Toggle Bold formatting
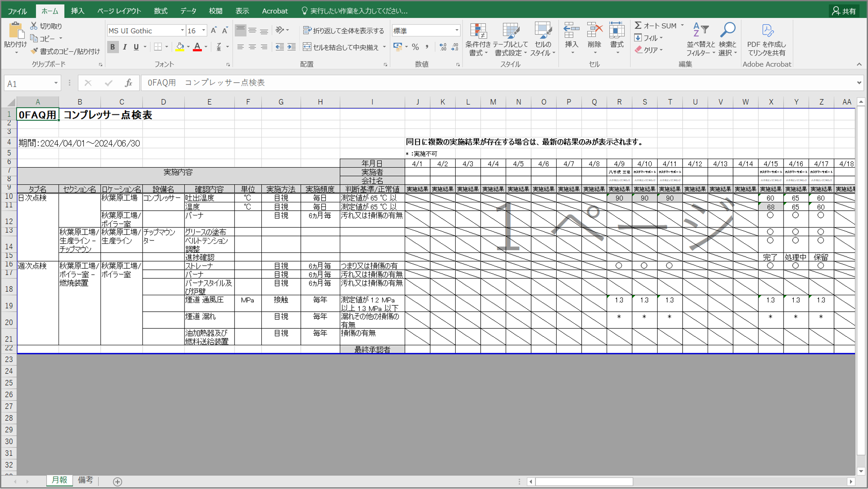 [112, 47]
